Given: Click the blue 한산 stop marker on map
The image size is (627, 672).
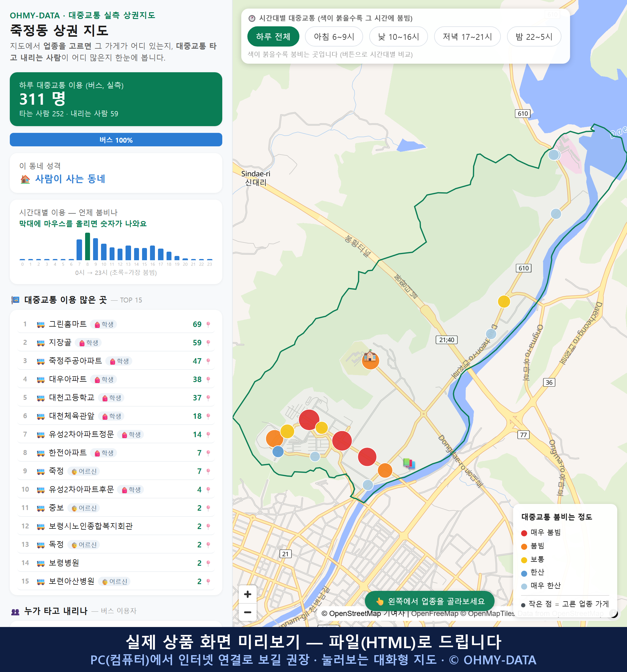Looking at the screenshot, I should 278,451.
